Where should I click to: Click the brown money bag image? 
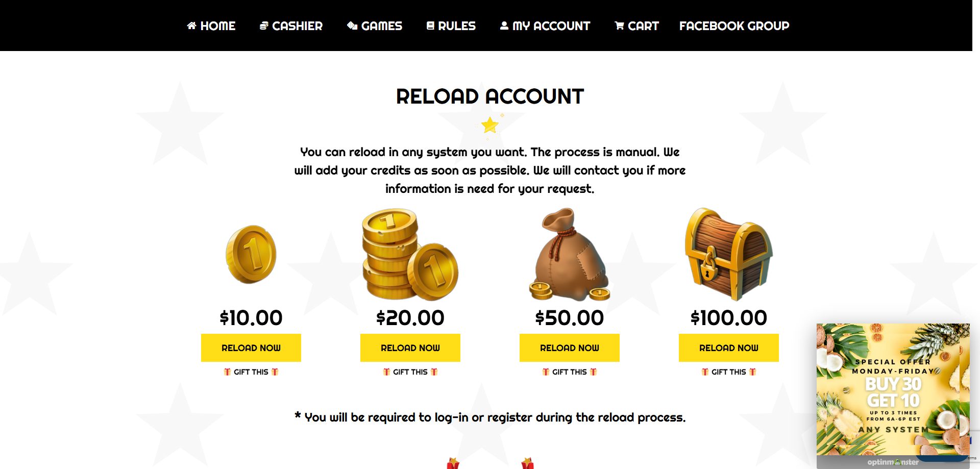point(570,254)
